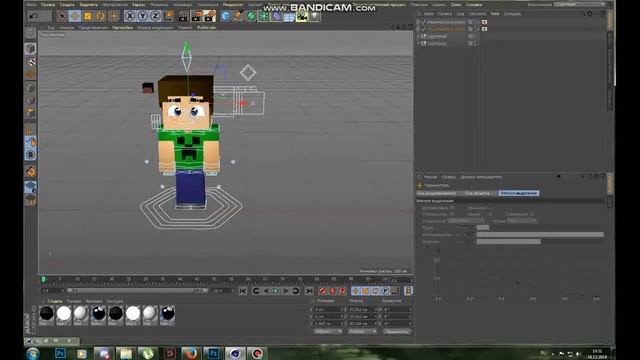Screen dimensions: 640x360
Task: Open the viewport ProRender menu
Action: pos(207,28)
